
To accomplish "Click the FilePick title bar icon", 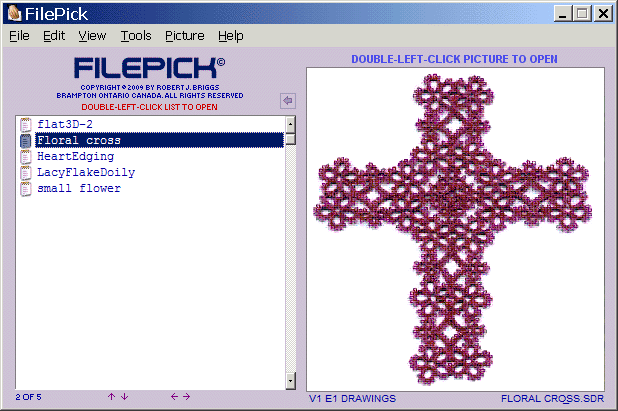I will (x=14, y=13).
